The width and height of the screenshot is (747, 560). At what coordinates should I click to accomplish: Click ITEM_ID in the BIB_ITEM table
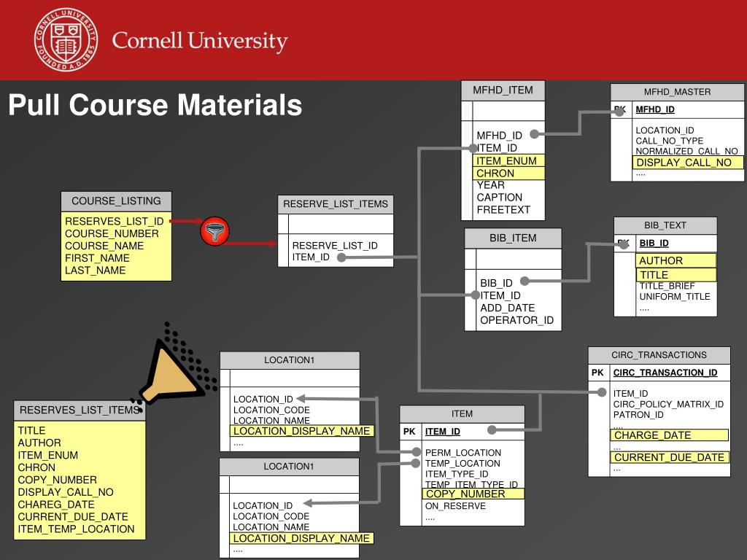[x=500, y=296]
